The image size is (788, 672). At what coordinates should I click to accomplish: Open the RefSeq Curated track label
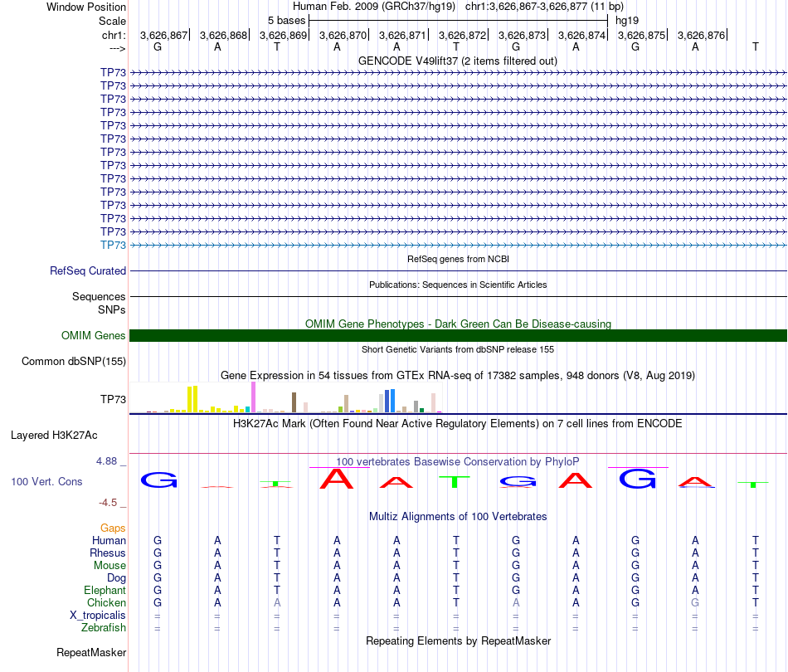pyautogui.click(x=88, y=271)
